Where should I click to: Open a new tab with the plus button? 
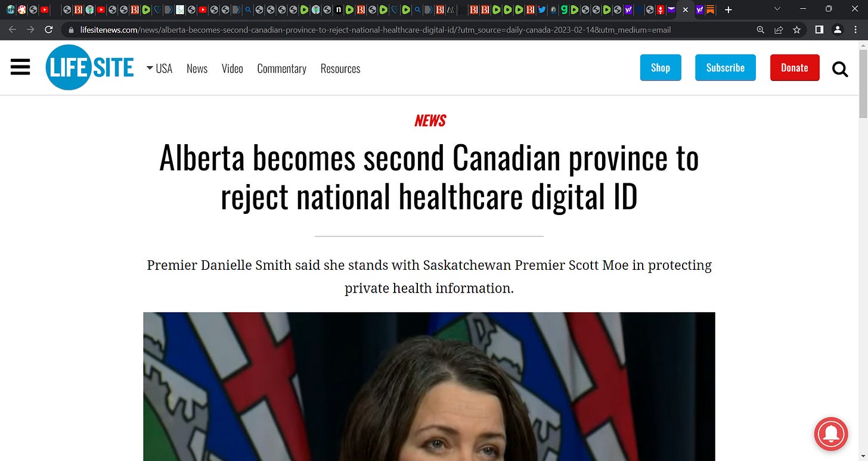728,10
